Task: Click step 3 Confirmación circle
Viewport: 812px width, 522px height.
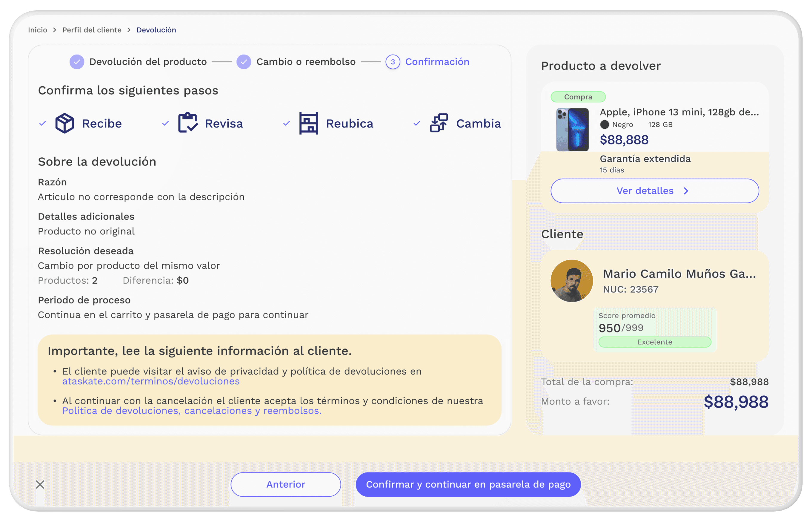Action: click(x=393, y=62)
